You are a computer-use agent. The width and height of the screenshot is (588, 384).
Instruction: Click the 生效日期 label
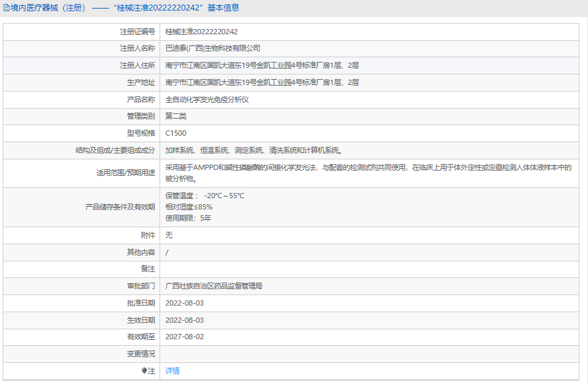tap(141, 320)
